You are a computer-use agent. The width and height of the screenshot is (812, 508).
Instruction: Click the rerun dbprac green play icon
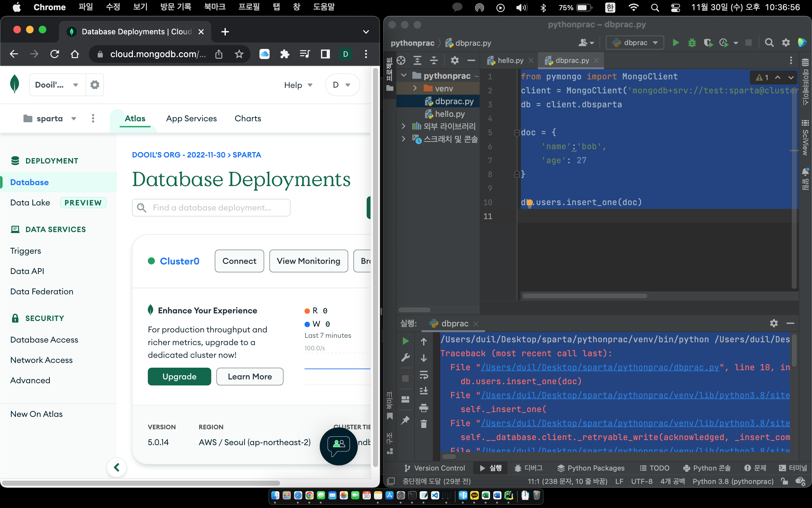click(405, 341)
